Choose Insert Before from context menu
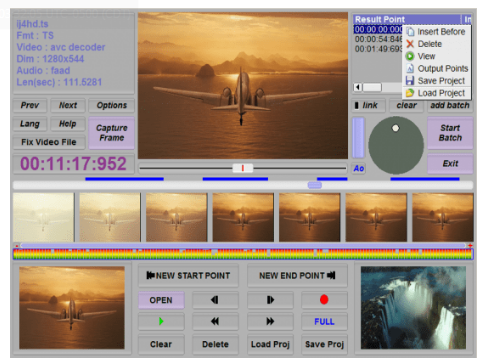This screenshot has width=484, height=361. point(437,32)
